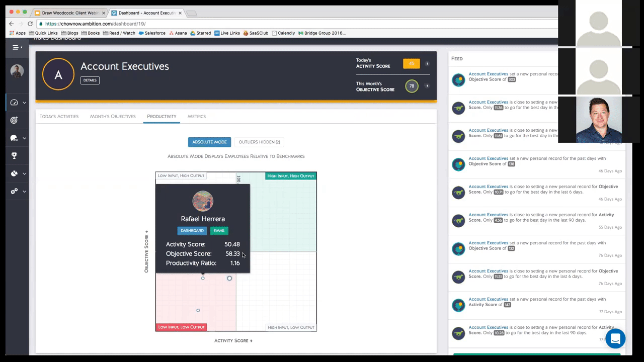The width and height of the screenshot is (644, 362).
Task: Expand the chevron next to pie chart
Action: [x=24, y=174]
